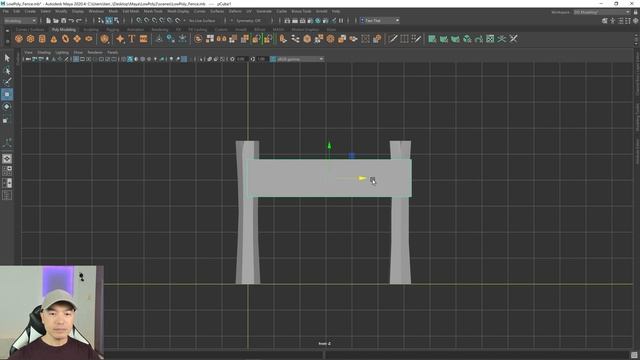This screenshot has height=360, width=640.
Task: Click the pause render IPR icon
Action: 341,20
